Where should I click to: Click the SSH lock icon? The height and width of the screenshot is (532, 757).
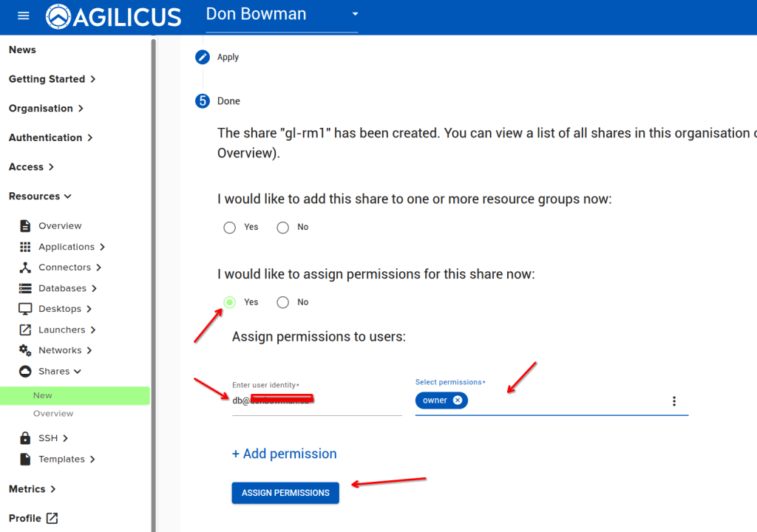pyautogui.click(x=25, y=438)
